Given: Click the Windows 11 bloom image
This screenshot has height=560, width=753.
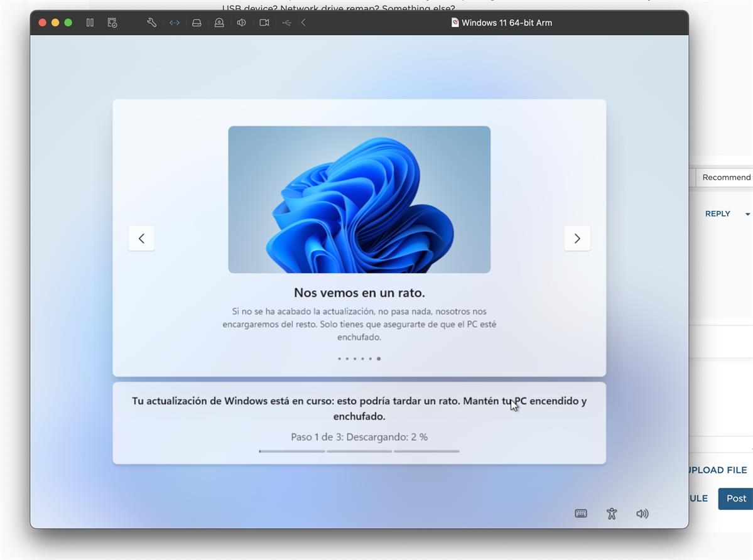Looking at the screenshot, I should [x=359, y=200].
